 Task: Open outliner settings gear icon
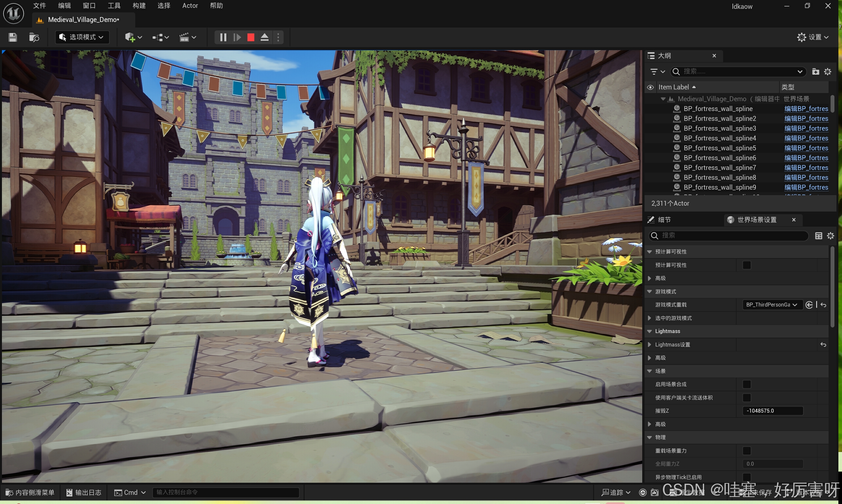pyautogui.click(x=828, y=72)
